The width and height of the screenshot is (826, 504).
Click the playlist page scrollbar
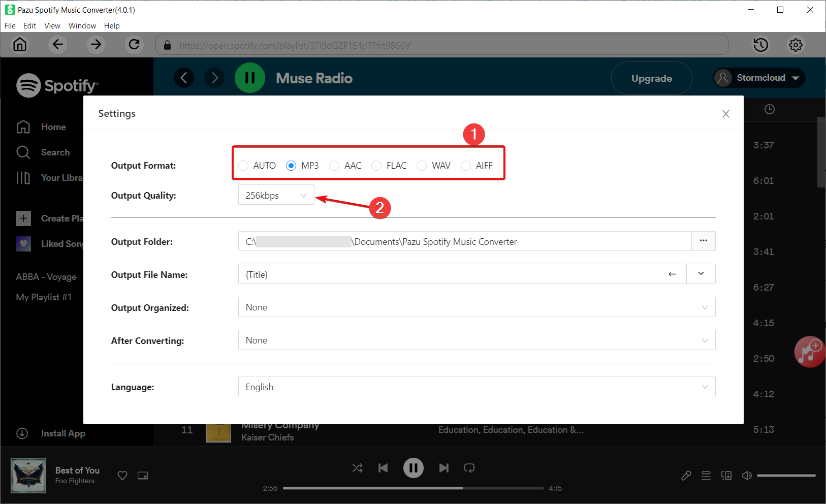821,152
